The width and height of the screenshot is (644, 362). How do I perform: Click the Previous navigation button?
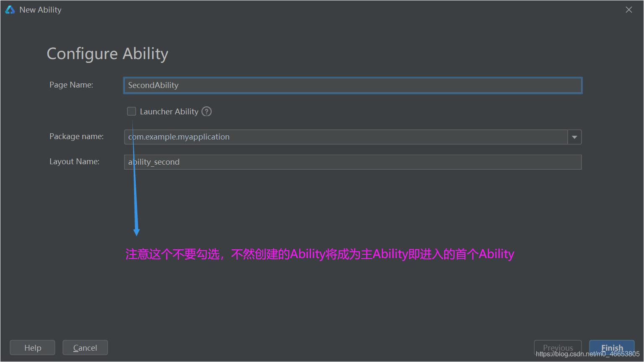click(558, 347)
